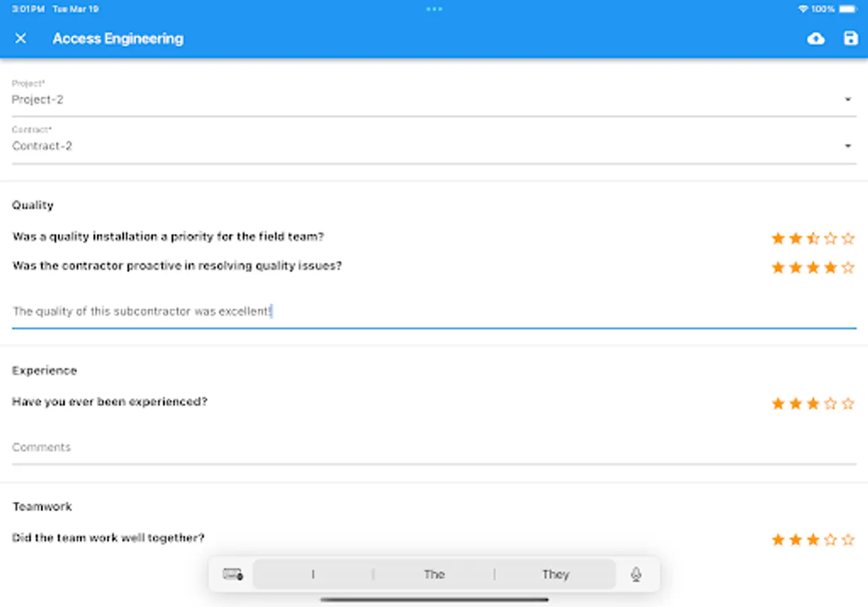Toggle the first star on quality installation rating
Image resolution: width=868 pixels, height=607 pixels.
pyautogui.click(x=778, y=237)
